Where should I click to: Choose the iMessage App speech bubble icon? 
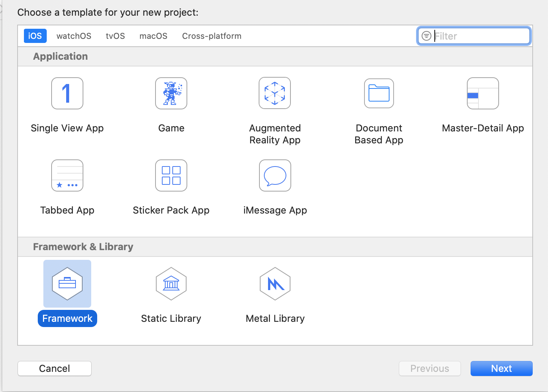click(275, 175)
